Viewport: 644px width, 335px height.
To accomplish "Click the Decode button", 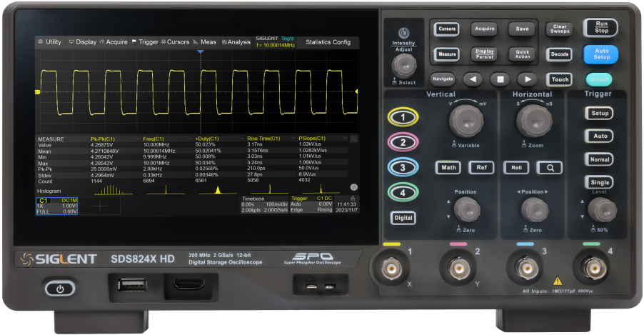I will click(559, 54).
